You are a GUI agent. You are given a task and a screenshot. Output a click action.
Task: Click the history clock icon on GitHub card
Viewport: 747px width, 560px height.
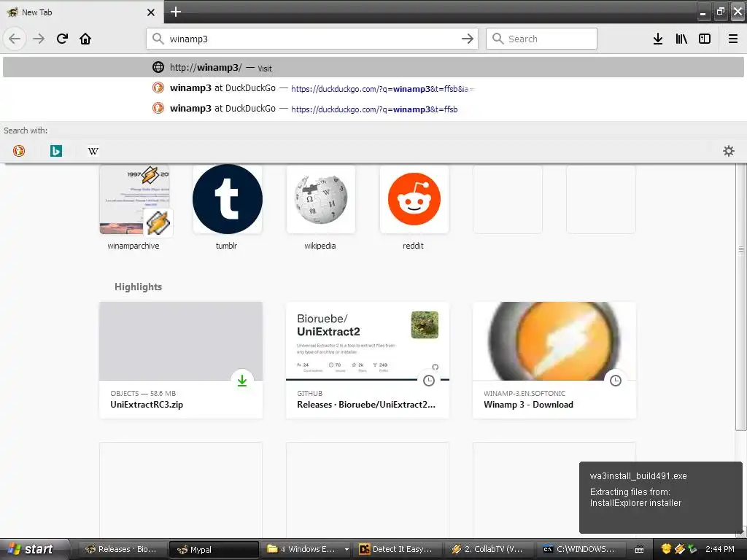[429, 381]
